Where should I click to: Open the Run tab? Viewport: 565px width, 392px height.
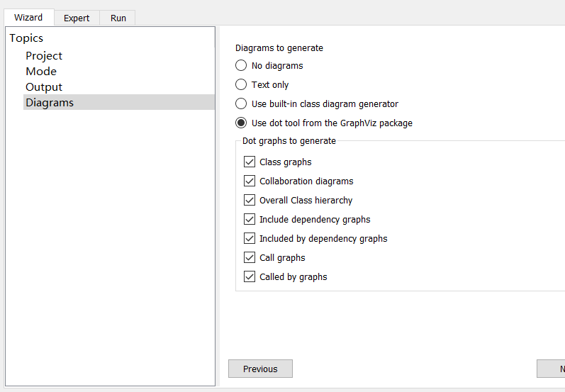[x=118, y=18]
